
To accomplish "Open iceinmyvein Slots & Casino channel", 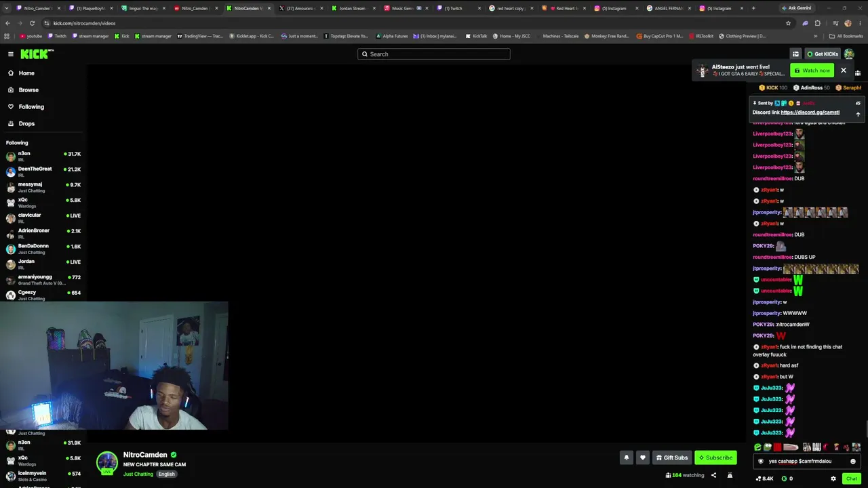I will (x=42, y=476).
